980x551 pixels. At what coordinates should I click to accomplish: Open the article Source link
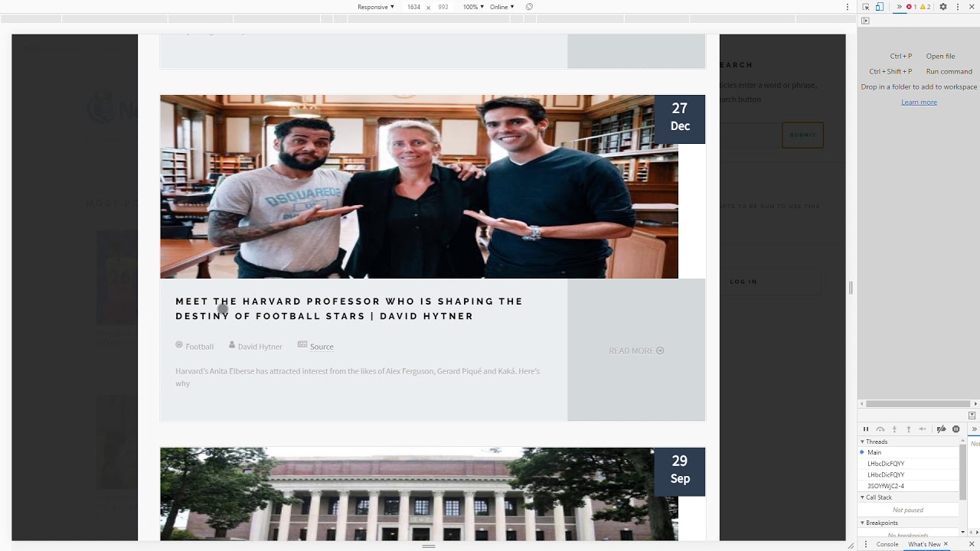322,347
